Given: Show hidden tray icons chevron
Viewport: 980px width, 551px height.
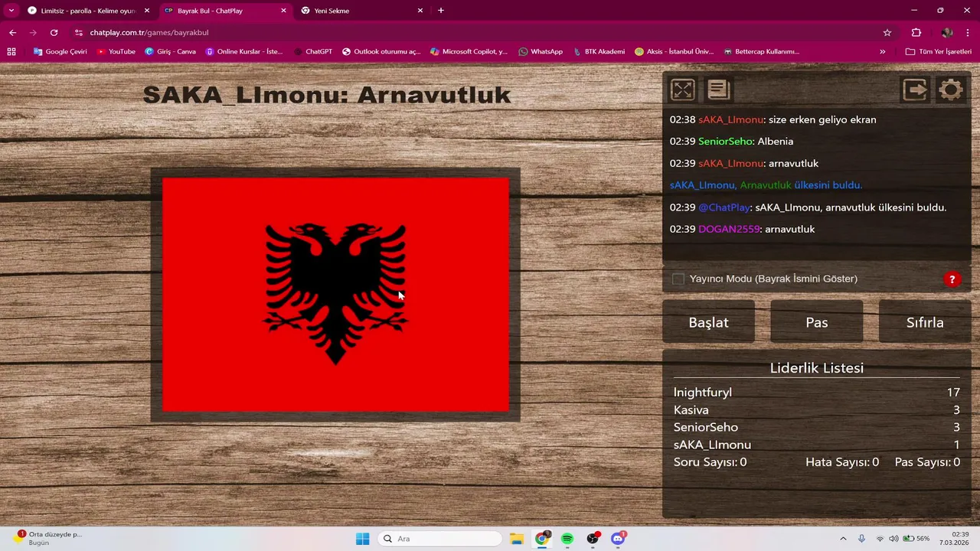Looking at the screenshot, I should [x=843, y=539].
